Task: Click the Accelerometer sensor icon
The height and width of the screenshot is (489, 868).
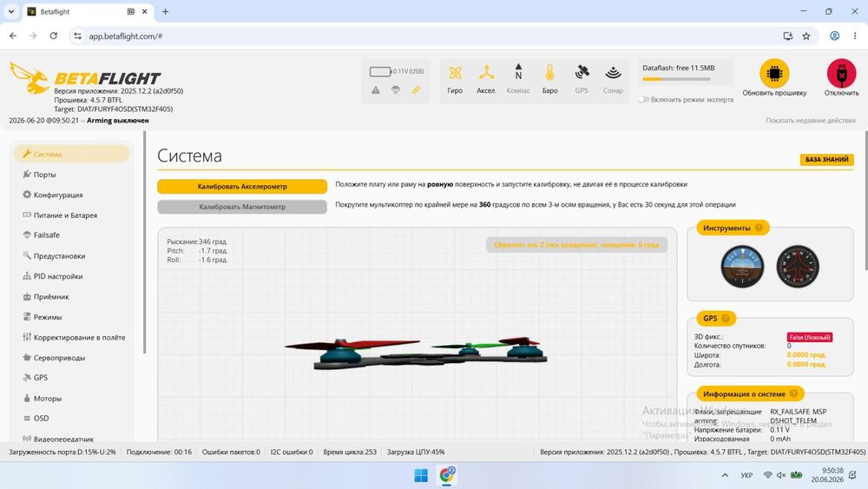Action: (x=487, y=73)
